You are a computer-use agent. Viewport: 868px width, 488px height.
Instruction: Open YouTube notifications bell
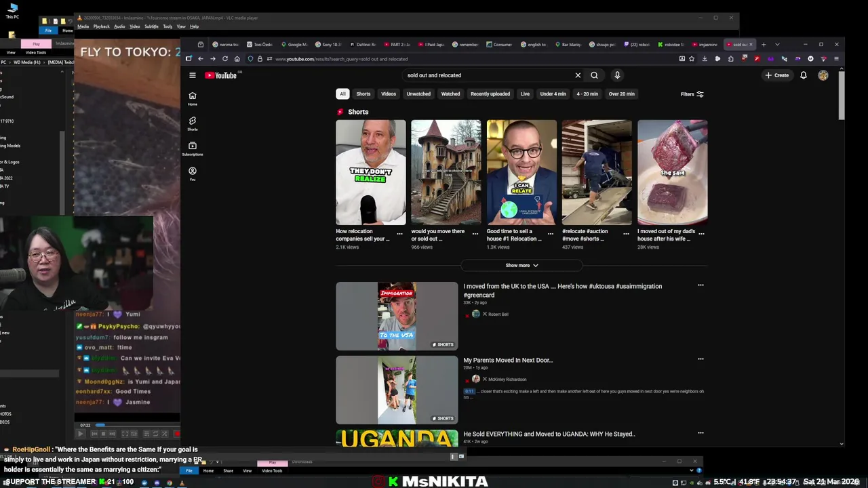pyautogui.click(x=804, y=75)
